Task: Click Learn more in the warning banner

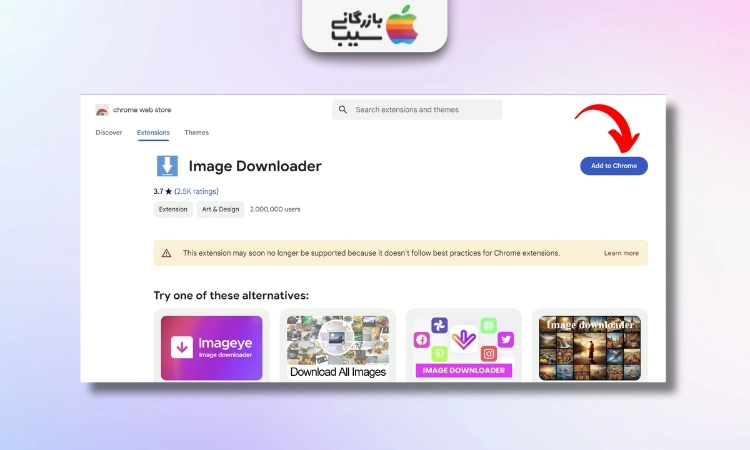Action: [621, 253]
